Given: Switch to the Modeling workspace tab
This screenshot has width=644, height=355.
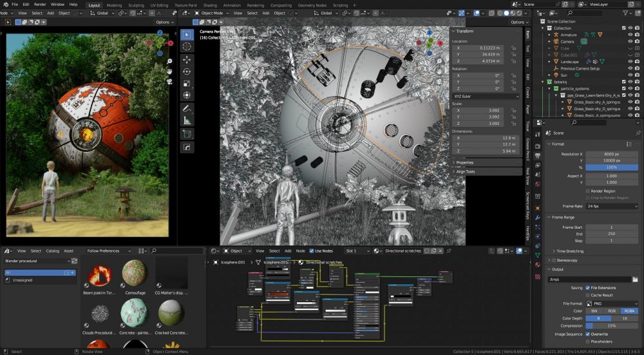Looking at the screenshot, I should click(114, 5).
